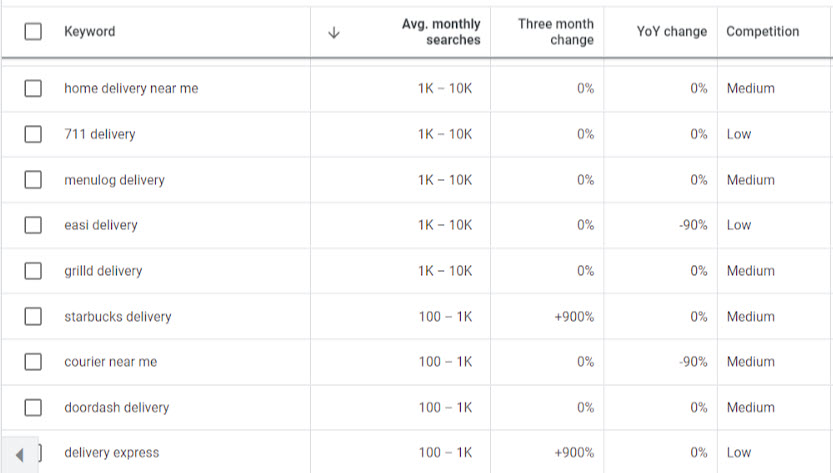The height and width of the screenshot is (473, 833).
Task: Sort by Avg. monthly searches header
Action: pyautogui.click(x=441, y=32)
